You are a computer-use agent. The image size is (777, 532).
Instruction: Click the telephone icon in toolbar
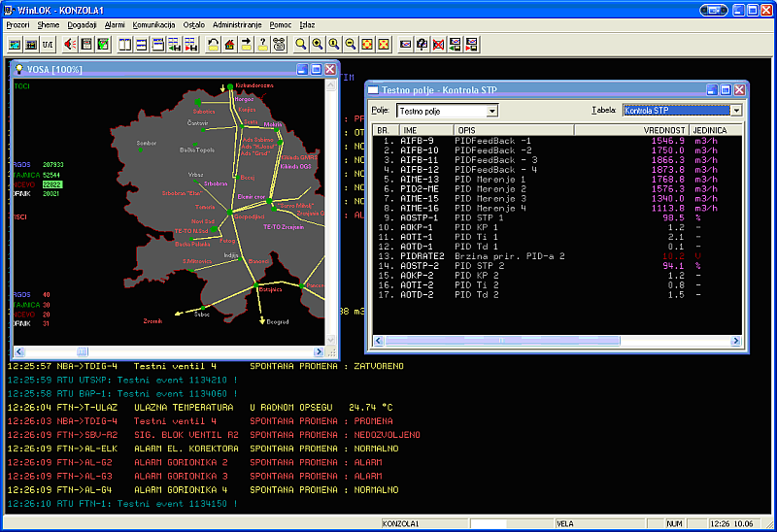pyautogui.click(x=279, y=45)
